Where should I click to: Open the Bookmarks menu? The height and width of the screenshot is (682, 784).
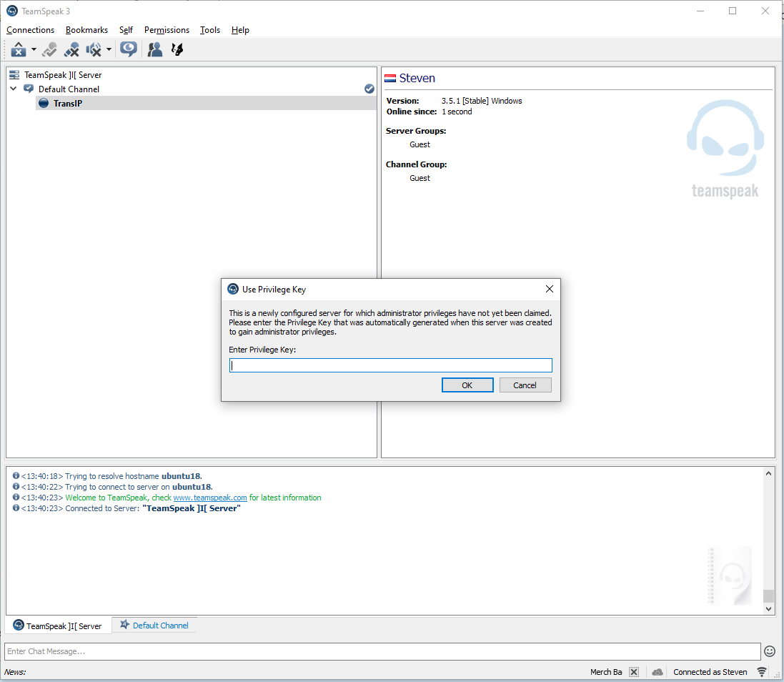coord(86,30)
